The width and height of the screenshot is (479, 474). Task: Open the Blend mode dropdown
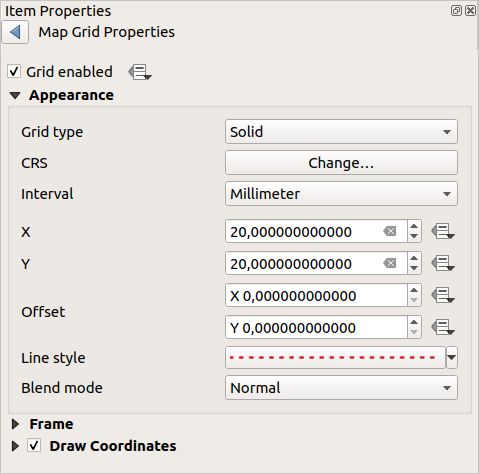click(341, 388)
